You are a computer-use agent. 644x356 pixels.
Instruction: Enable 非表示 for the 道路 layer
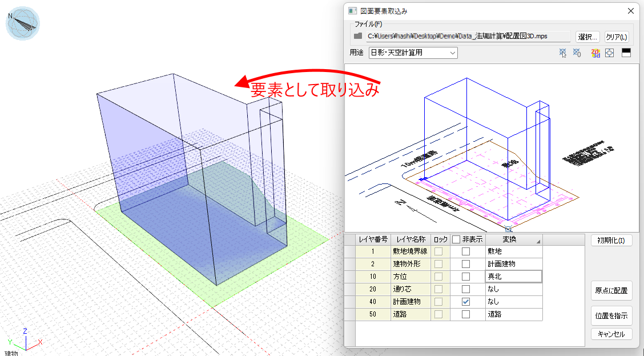tap(466, 314)
